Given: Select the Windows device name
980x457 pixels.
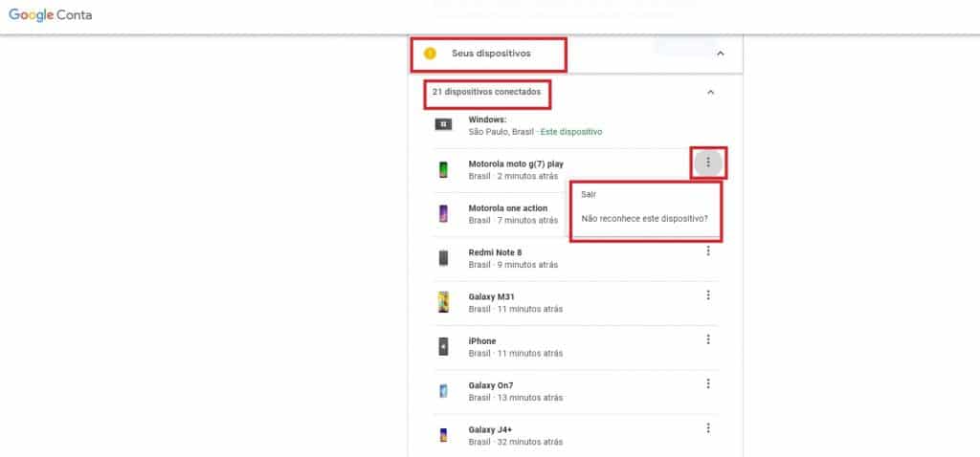Looking at the screenshot, I should coord(487,120).
